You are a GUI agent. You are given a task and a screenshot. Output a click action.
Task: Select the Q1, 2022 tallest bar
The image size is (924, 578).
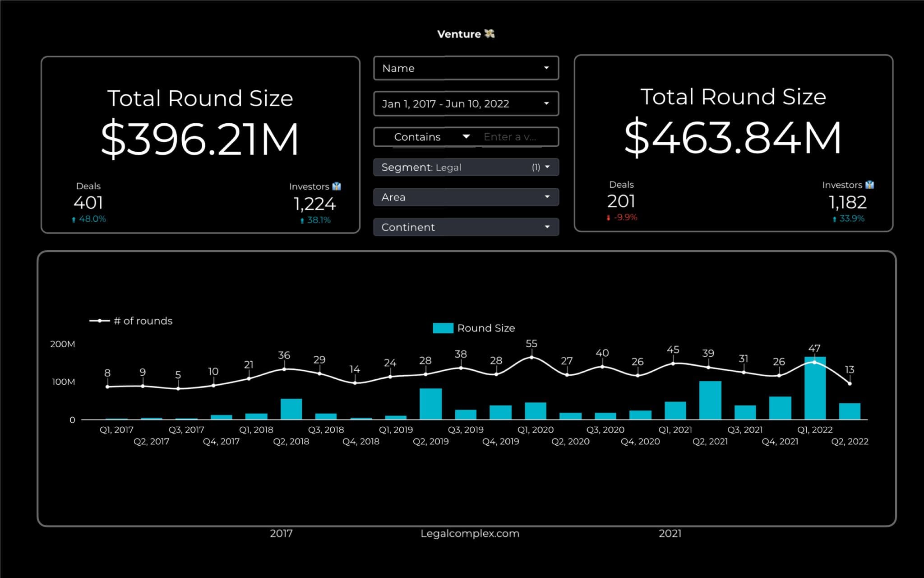pos(815,393)
